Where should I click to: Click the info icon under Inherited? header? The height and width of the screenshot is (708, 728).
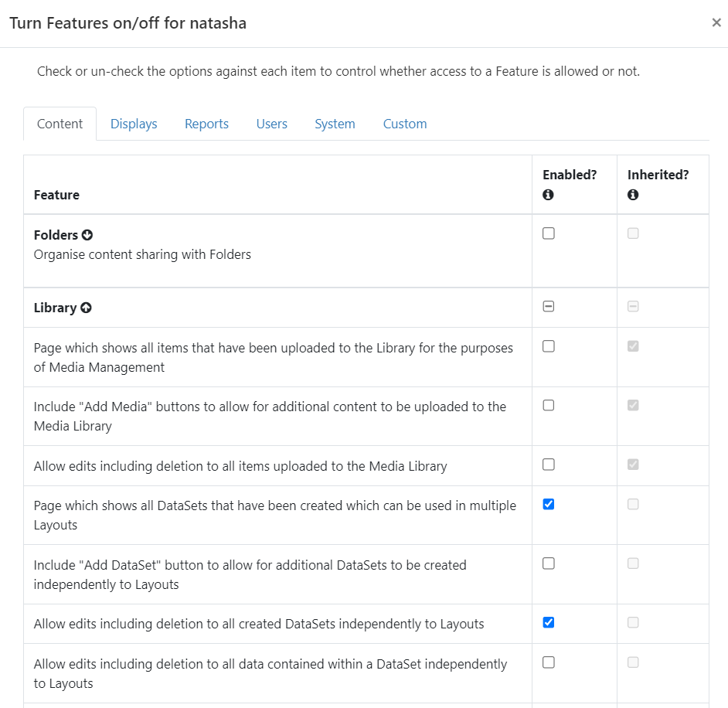pos(633,196)
